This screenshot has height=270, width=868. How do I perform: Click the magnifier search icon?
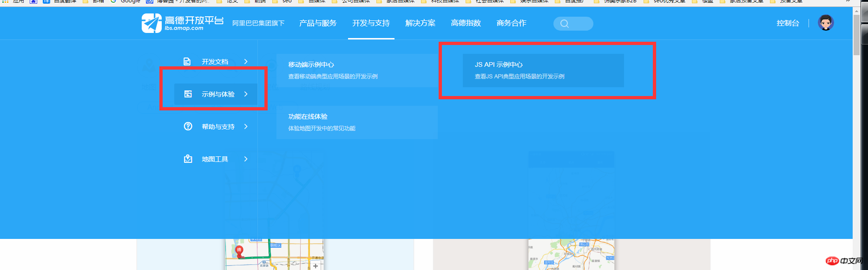(564, 24)
